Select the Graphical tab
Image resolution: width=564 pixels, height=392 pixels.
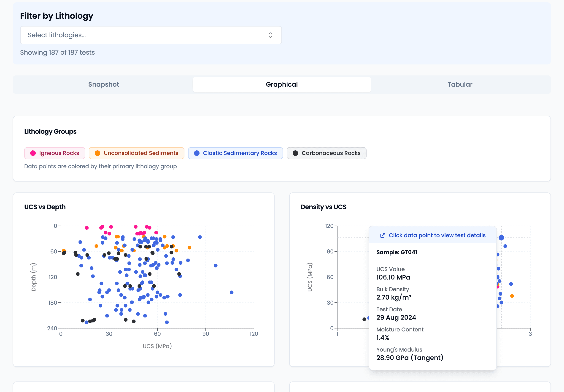[281, 84]
